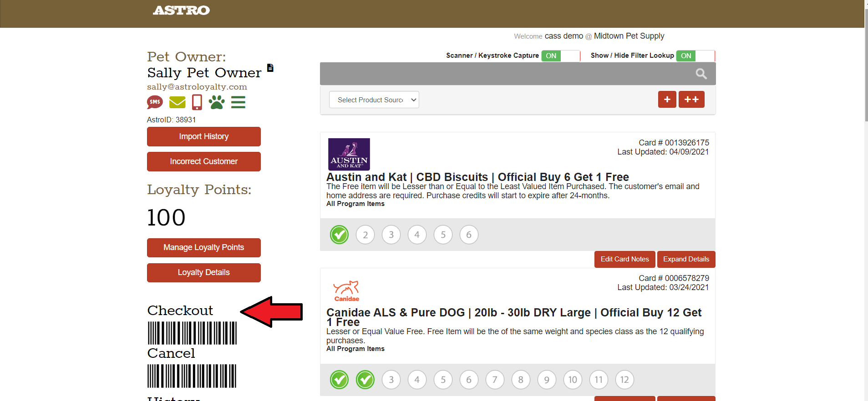Click the AstroID: 38931 text

pos(171,120)
